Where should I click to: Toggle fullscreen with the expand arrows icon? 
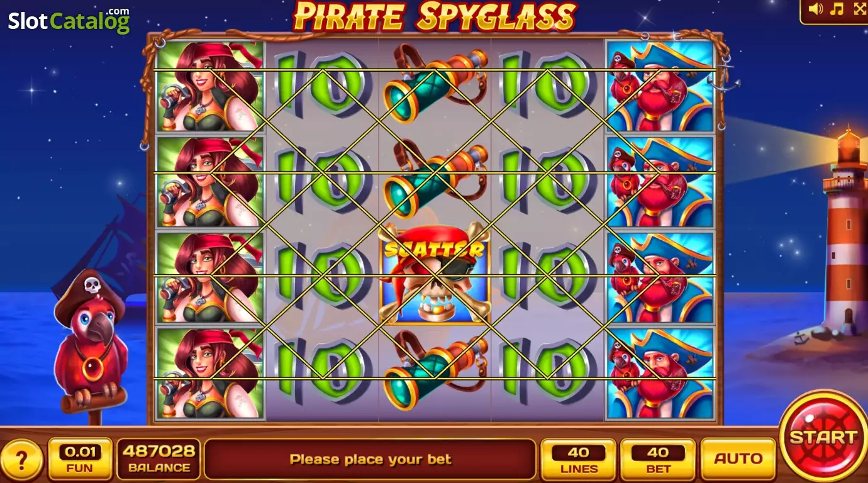pos(859,9)
